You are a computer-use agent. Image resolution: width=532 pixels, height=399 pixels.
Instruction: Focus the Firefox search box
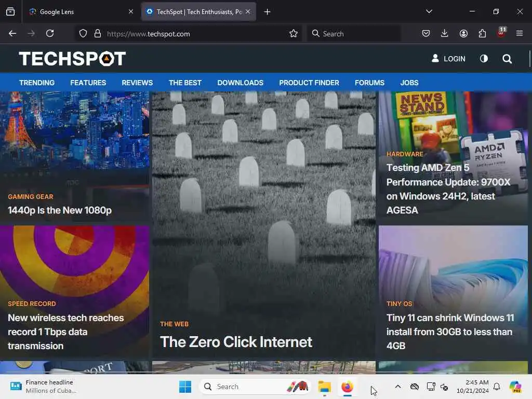tap(354, 34)
